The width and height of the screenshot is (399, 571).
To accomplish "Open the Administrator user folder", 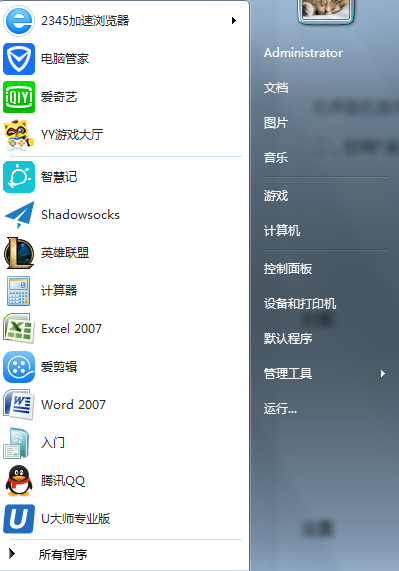I will click(303, 53).
